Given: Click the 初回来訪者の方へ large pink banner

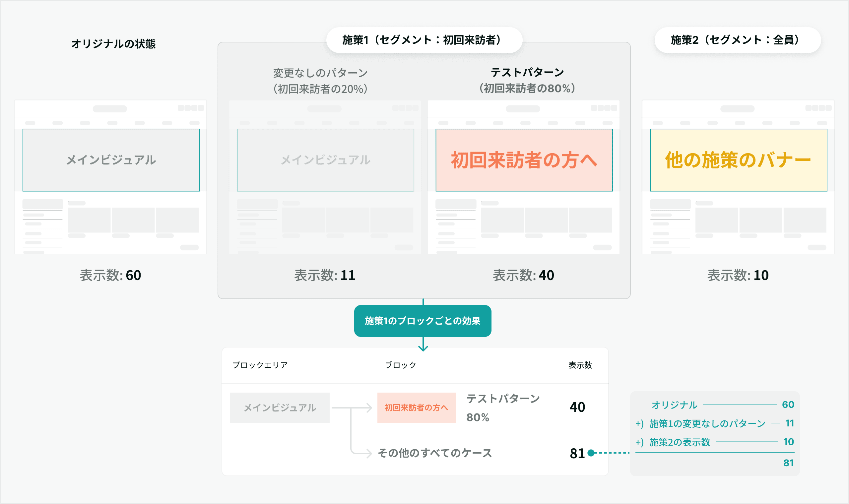Looking at the screenshot, I should (524, 160).
